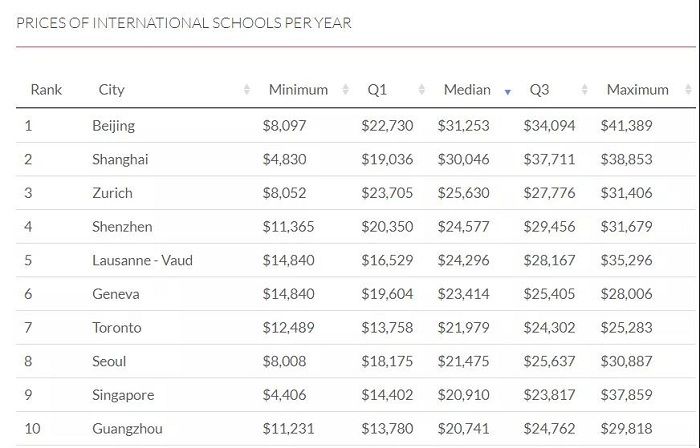Select Seoul's minimum value $8,008
This screenshot has width=700, height=448.
[x=284, y=361]
